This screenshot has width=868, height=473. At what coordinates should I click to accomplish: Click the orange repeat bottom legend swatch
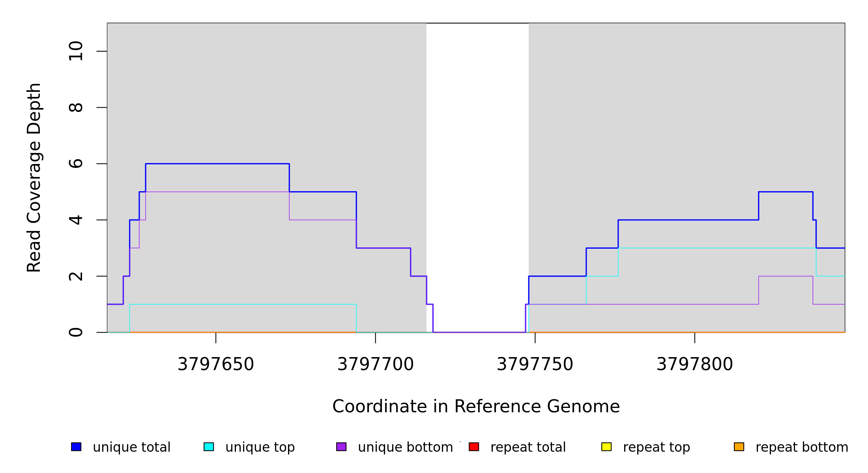739,447
